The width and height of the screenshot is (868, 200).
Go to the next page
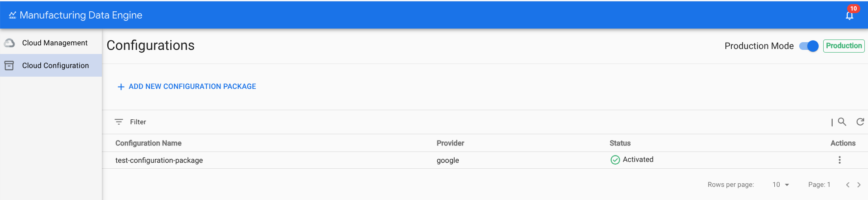859,185
